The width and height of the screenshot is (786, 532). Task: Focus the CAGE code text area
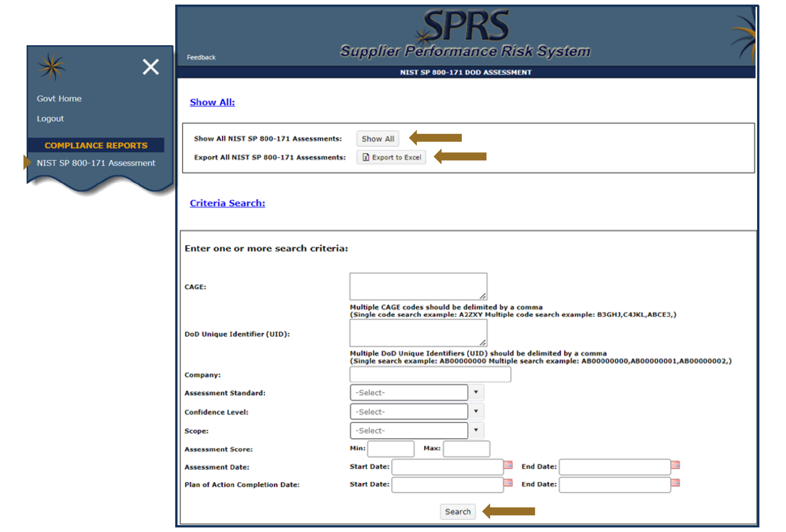pyautogui.click(x=418, y=286)
